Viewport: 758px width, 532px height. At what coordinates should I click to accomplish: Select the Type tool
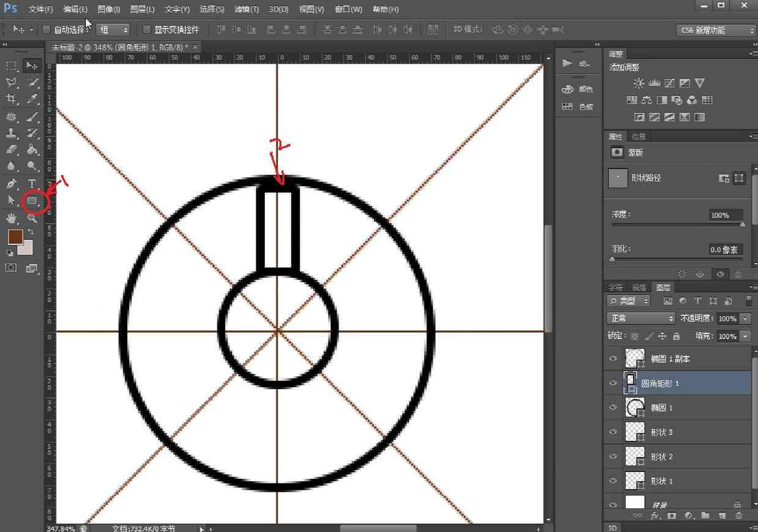(x=32, y=183)
